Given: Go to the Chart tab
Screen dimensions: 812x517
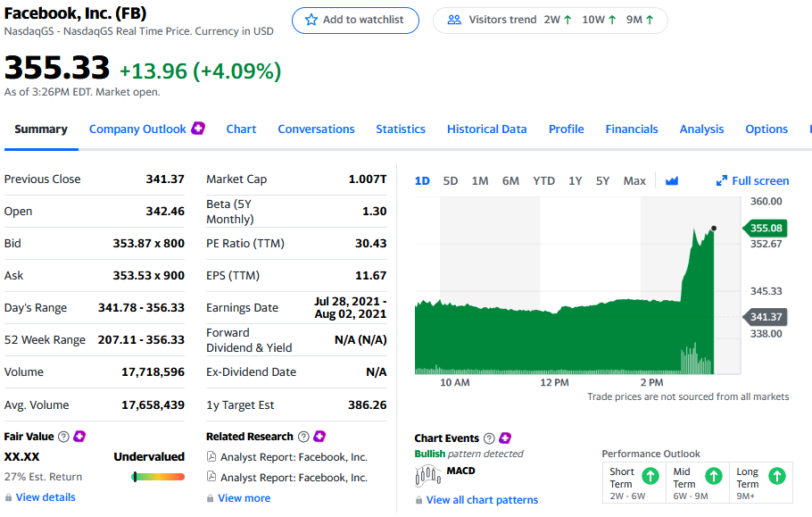Looking at the screenshot, I should 241,129.
